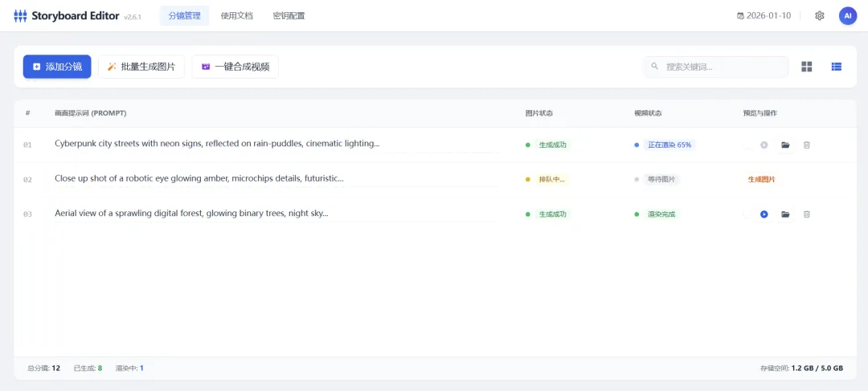The height and width of the screenshot is (391, 868).
Task: Click 生成成功 badge in row 01
Action: point(552,145)
